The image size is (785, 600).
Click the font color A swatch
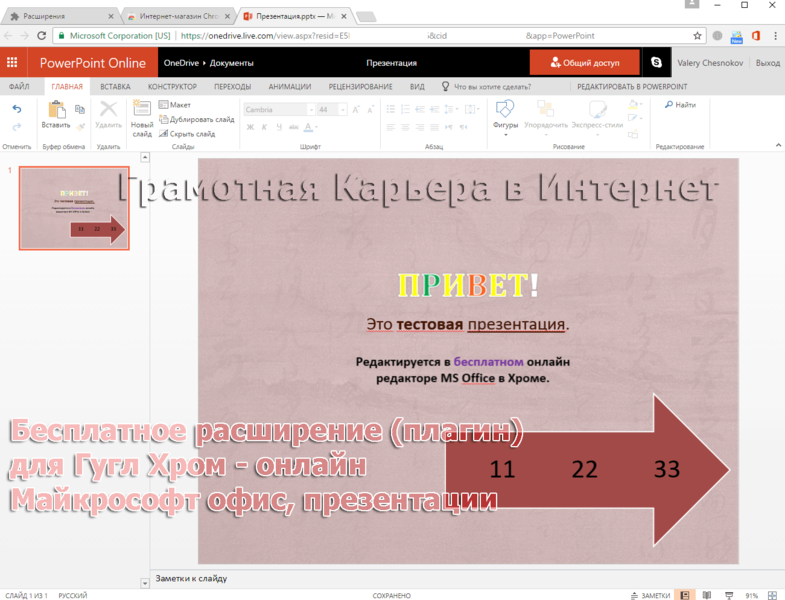308,127
